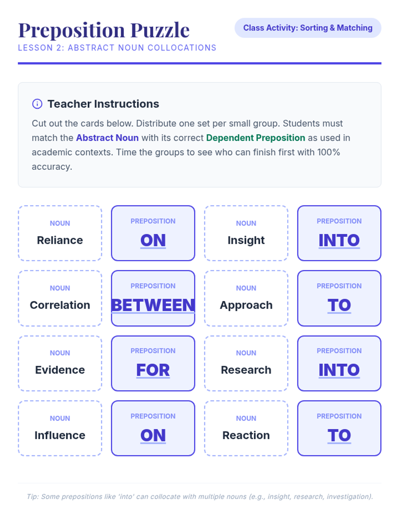This screenshot has width=399, height=532.
Task: Click the ON card next to Reliance
Action: pyautogui.click(x=153, y=233)
